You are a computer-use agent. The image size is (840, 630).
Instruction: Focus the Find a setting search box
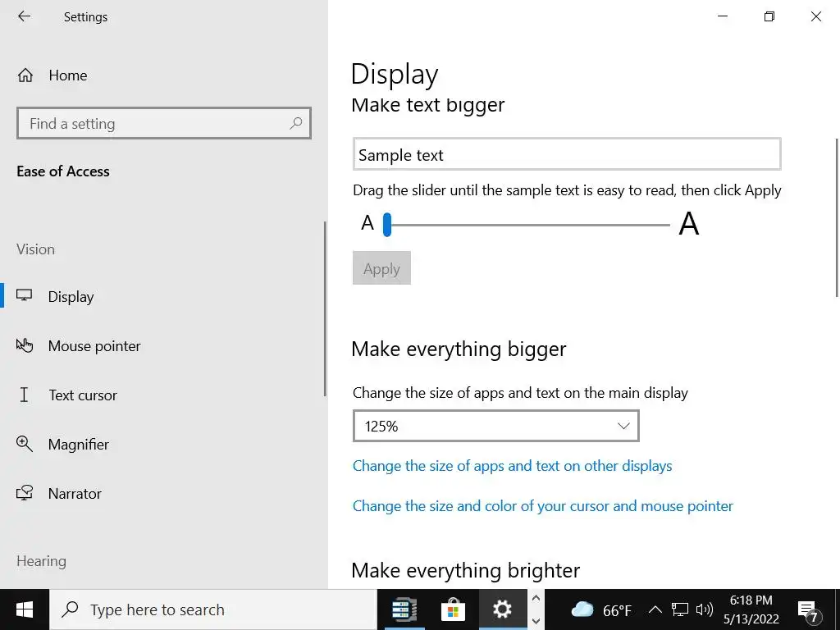point(164,123)
